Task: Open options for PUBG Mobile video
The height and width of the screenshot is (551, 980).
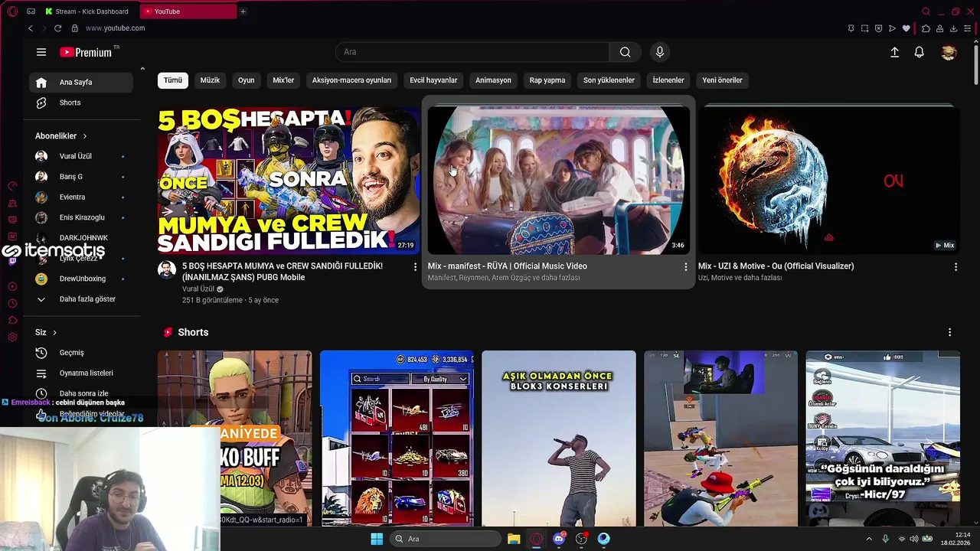Action: tap(416, 267)
